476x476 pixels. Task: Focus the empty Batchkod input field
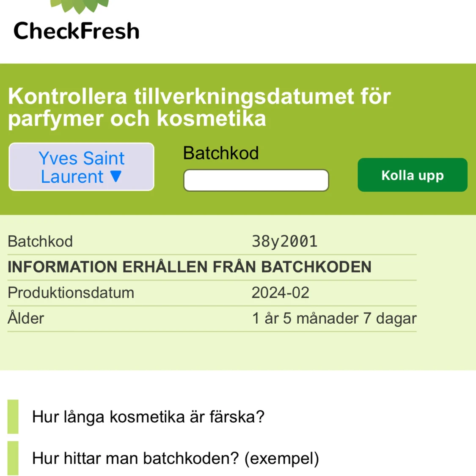(256, 180)
